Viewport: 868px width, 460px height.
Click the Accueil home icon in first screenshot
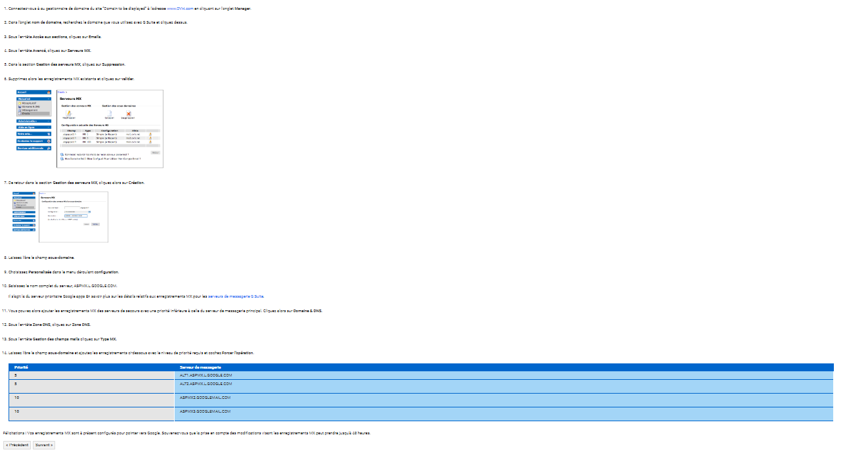point(49,92)
